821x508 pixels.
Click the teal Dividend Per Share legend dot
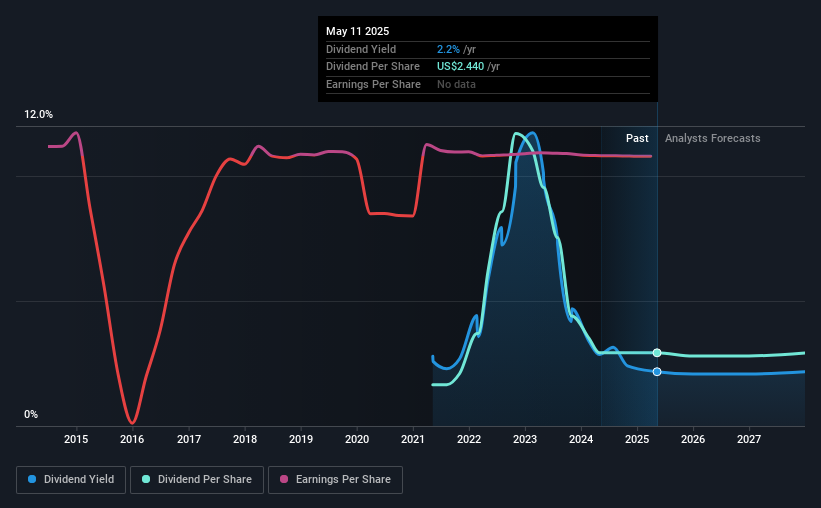coord(146,479)
